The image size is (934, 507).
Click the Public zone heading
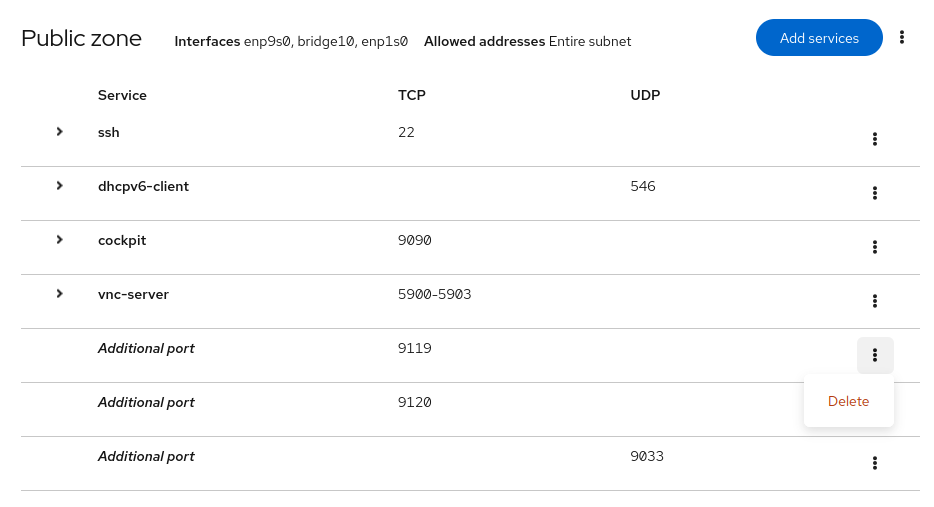(x=81, y=39)
